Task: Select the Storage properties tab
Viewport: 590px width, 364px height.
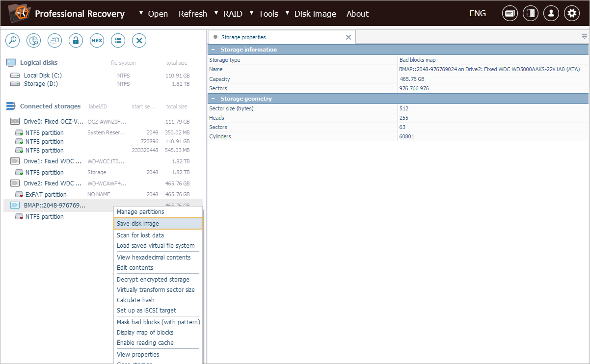Action: [x=282, y=37]
